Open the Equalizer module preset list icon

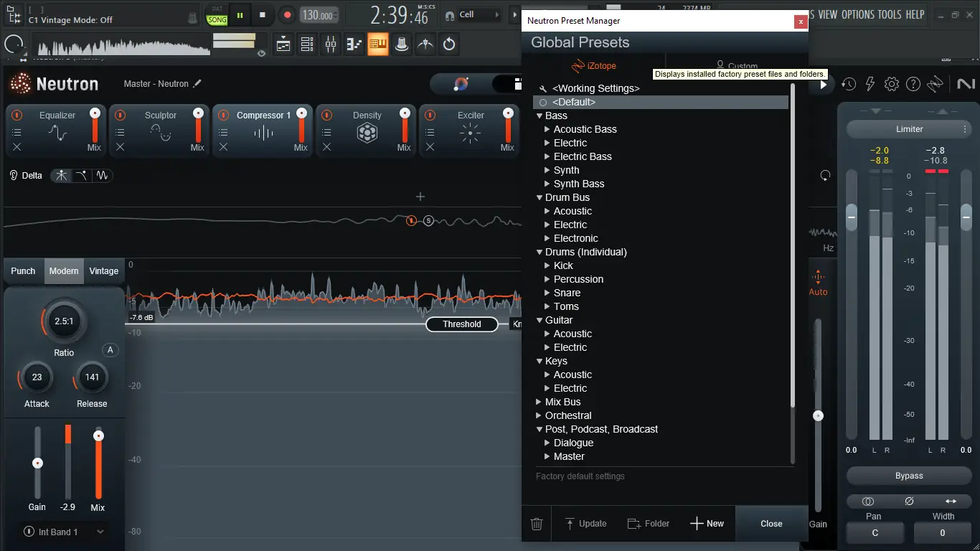click(17, 132)
